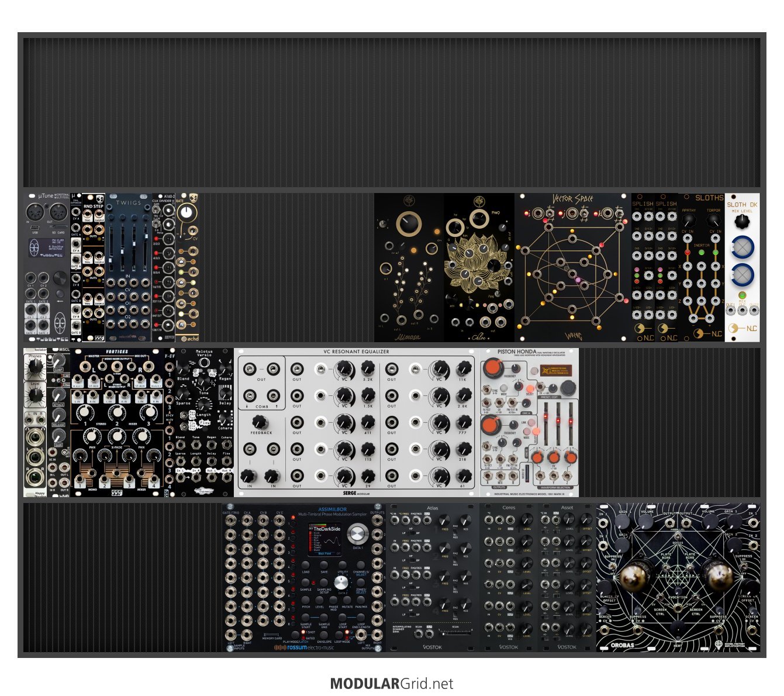Flip the Atlas channel 1 LP/HP/BP switch

[411, 533]
